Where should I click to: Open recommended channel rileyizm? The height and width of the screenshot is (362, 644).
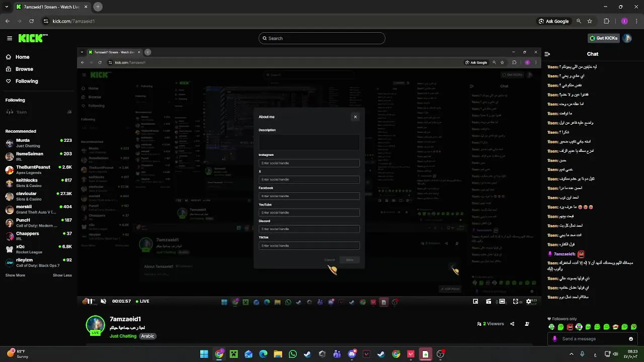pos(38,262)
